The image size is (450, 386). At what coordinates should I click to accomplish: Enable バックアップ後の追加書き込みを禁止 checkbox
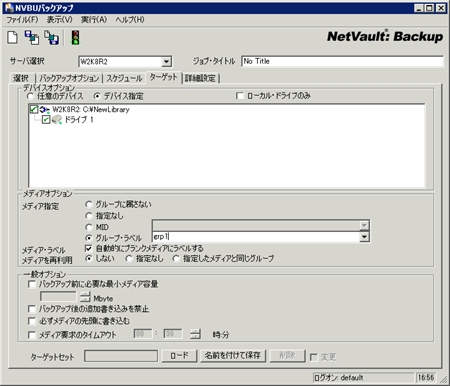32,309
